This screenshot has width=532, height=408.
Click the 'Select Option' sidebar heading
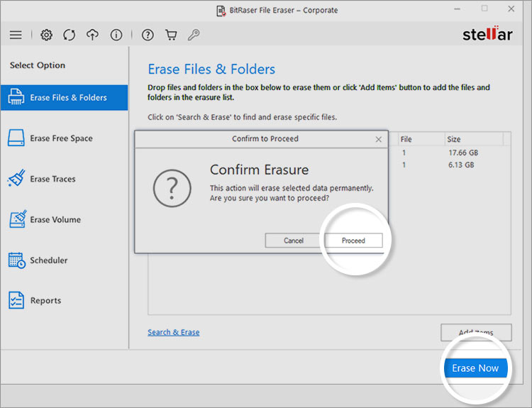[x=38, y=65]
